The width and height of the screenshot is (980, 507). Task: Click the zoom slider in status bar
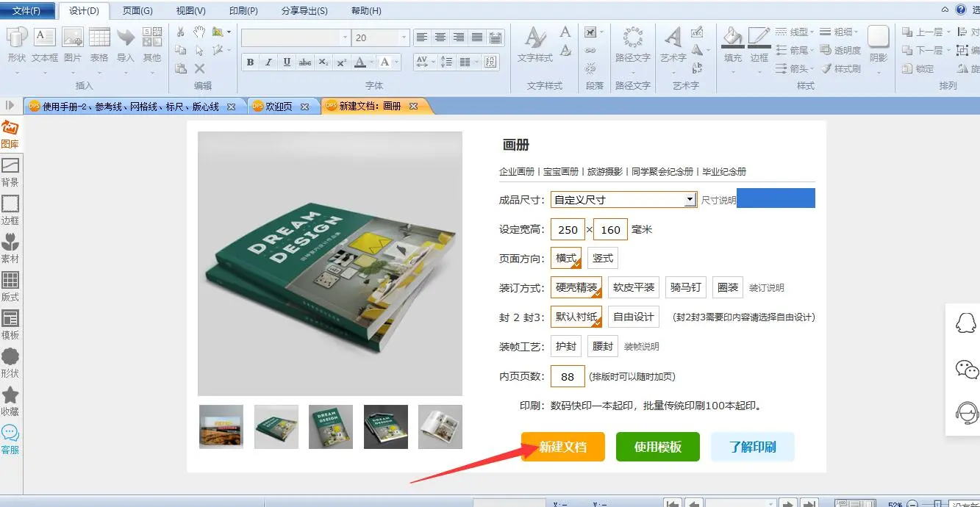click(936, 504)
